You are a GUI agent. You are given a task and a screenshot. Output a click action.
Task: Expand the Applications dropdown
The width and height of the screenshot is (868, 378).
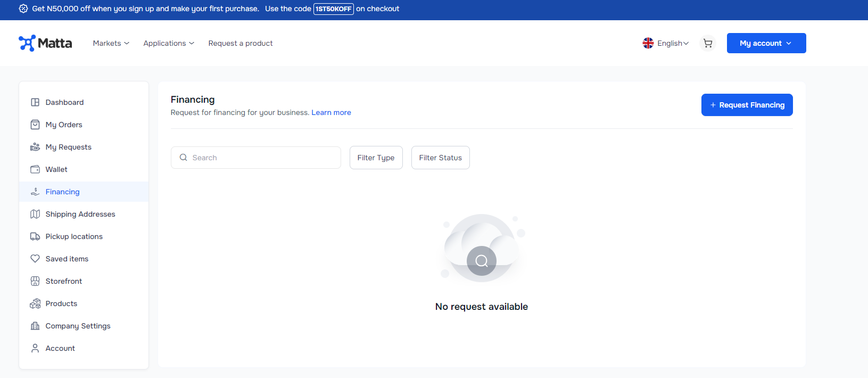coord(169,43)
